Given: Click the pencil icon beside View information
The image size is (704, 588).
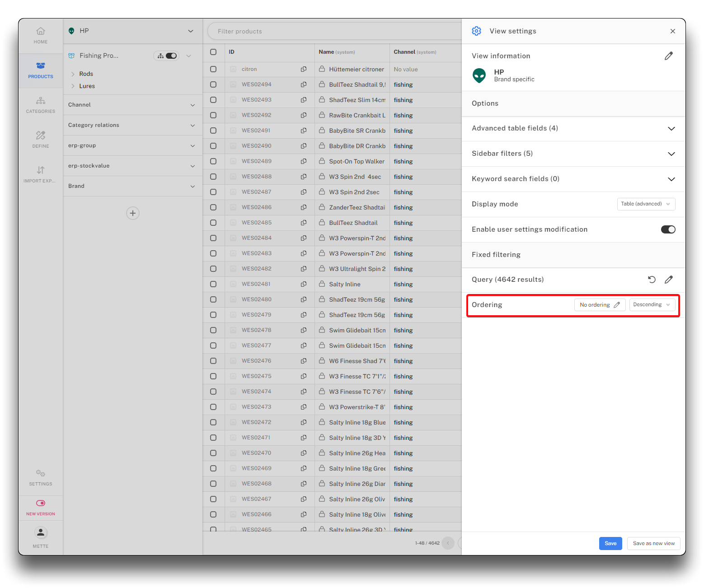Looking at the screenshot, I should click(668, 56).
